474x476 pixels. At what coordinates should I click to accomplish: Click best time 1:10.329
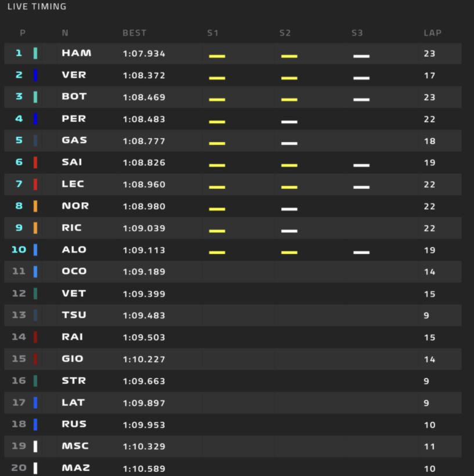click(144, 446)
